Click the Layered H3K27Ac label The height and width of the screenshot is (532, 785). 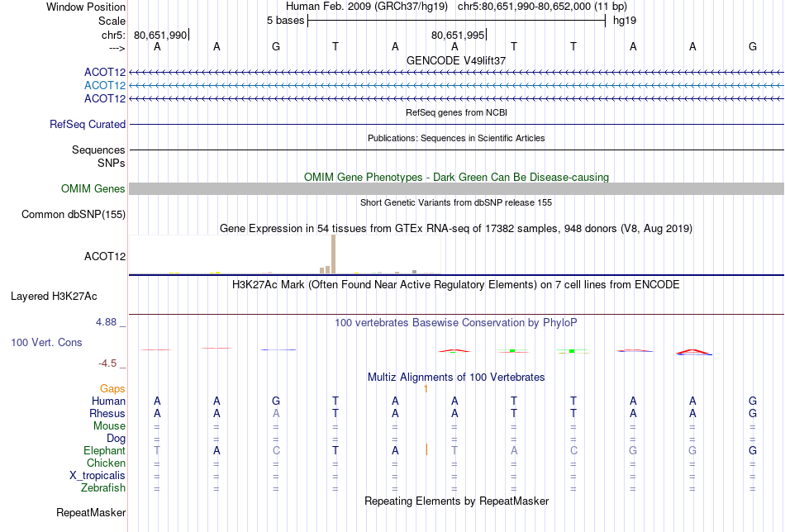coord(54,297)
